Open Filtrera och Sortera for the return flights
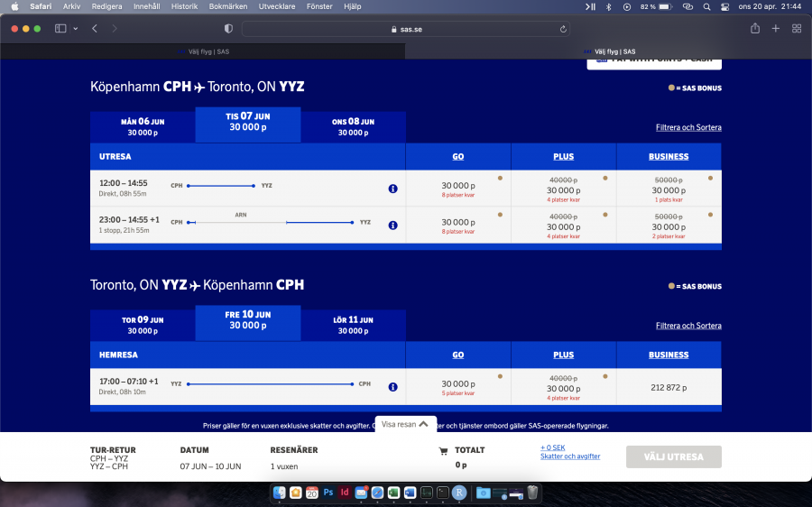 click(688, 326)
